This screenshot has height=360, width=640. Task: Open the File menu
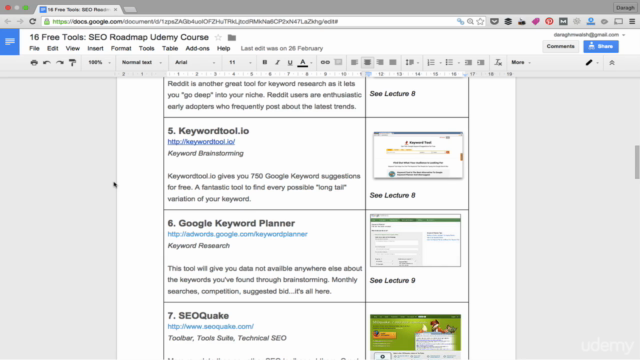34,48
